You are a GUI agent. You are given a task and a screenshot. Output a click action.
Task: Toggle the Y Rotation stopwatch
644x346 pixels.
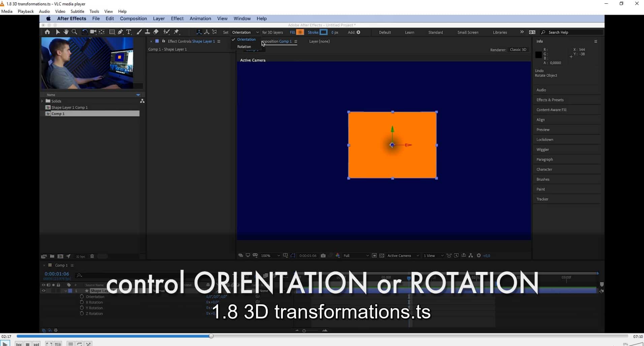pyautogui.click(x=82, y=308)
